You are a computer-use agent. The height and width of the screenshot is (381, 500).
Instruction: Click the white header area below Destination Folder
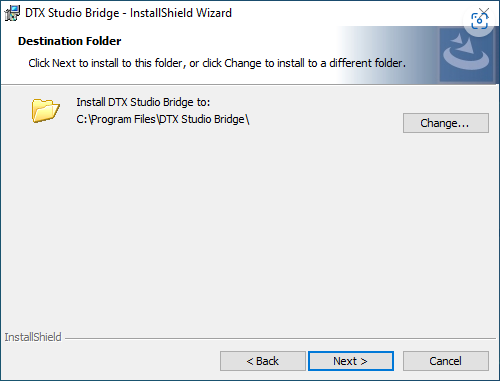(x=167, y=77)
